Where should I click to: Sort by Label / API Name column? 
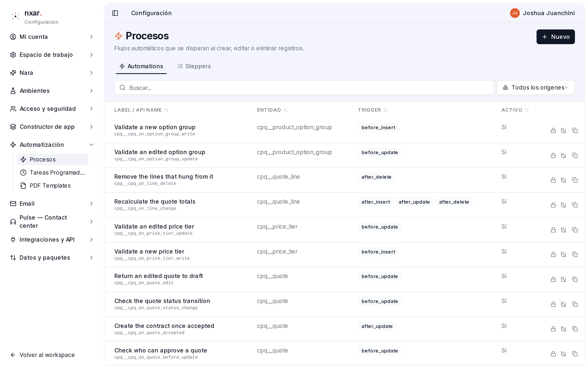(x=141, y=110)
